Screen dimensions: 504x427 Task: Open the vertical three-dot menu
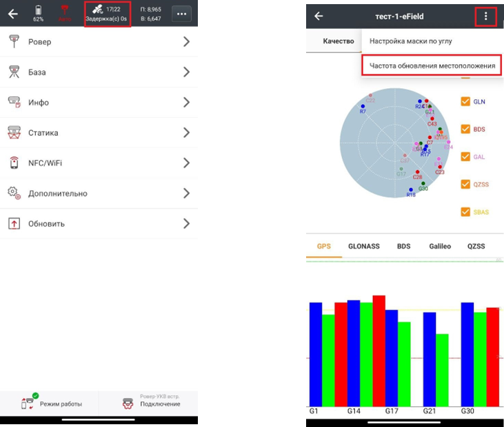point(485,16)
